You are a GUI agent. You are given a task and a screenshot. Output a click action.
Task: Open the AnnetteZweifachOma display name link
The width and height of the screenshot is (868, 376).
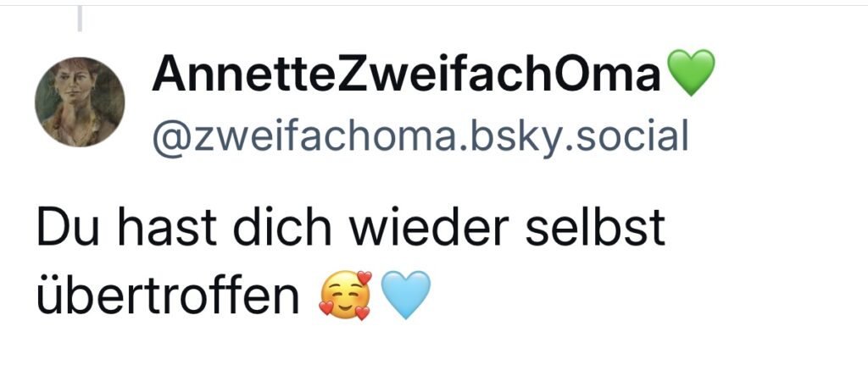406,75
